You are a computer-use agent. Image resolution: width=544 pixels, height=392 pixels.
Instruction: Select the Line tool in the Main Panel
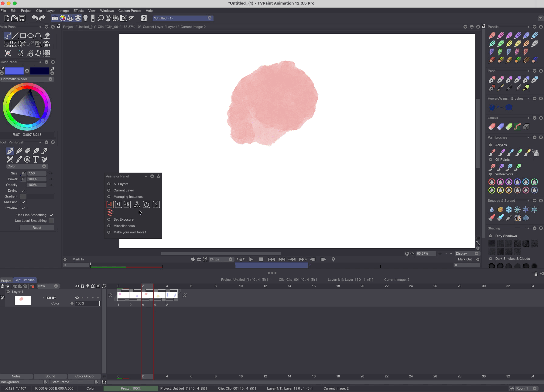[15, 36]
